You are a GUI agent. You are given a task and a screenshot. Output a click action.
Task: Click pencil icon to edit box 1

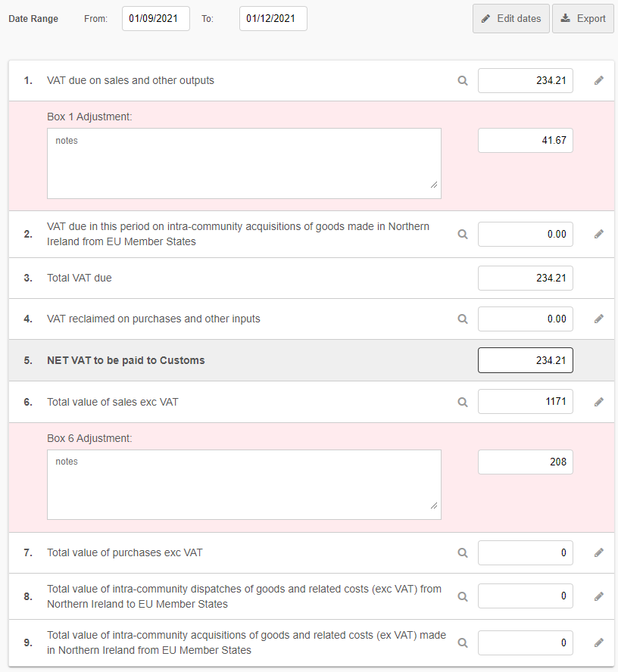(598, 80)
